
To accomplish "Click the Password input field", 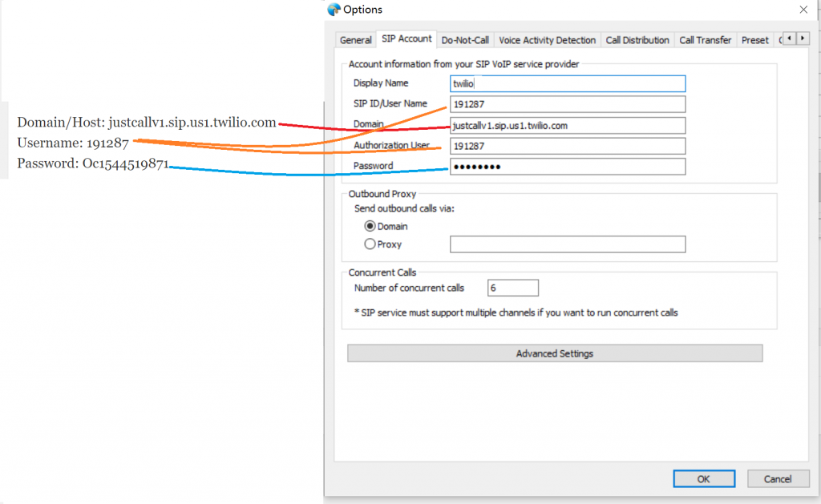I will point(568,166).
